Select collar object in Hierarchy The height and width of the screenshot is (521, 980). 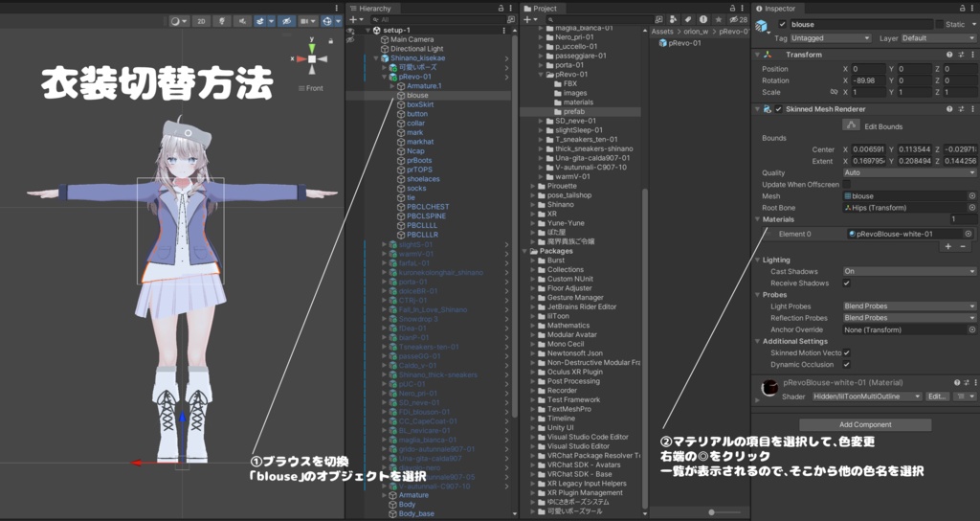(415, 124)
